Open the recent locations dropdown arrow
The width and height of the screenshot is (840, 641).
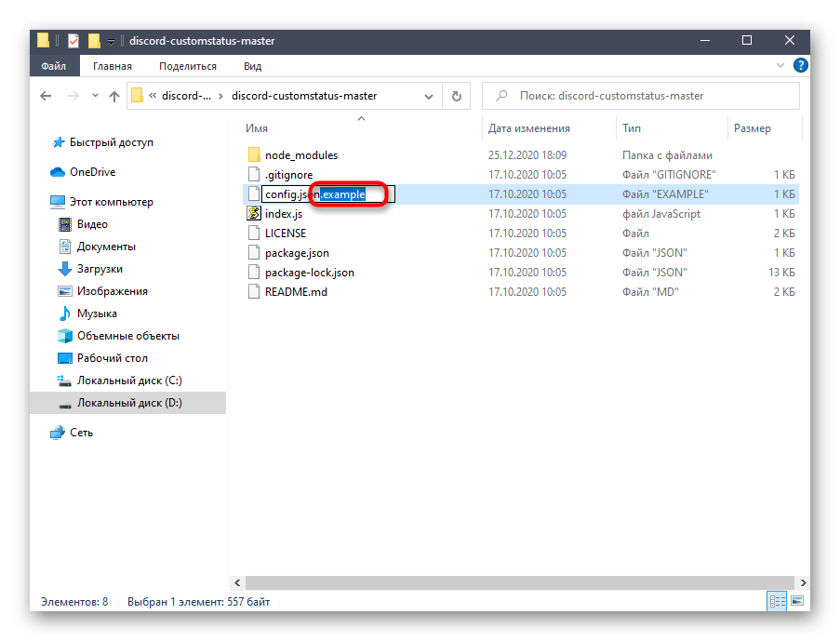[92, 96]
